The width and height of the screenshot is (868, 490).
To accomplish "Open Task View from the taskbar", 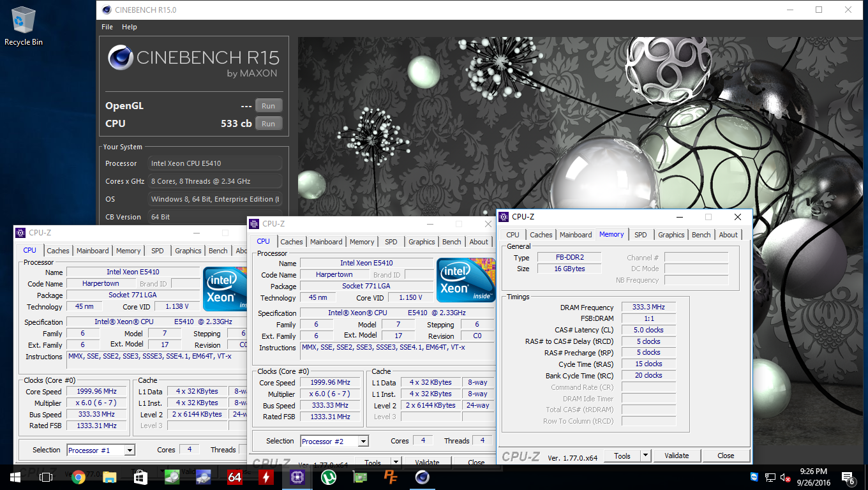I will click(x=46, y=477).
